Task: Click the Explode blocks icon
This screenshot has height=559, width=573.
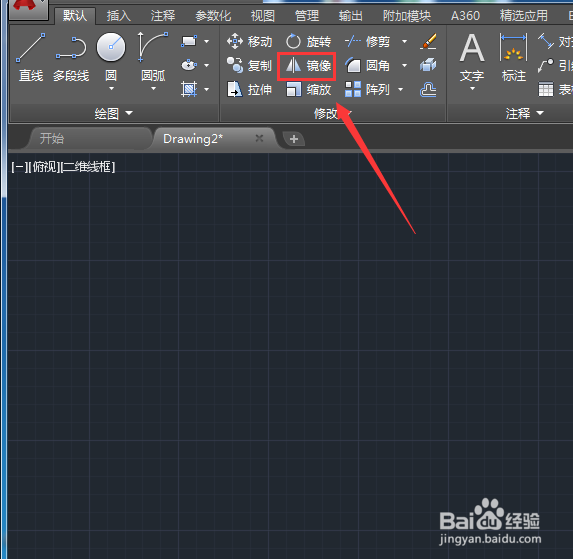Action: [x=428, y=65]
